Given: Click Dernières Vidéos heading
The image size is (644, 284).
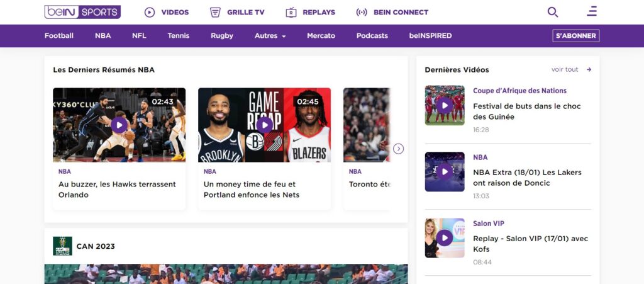Looking at the screenshot, I should point(457,70).
